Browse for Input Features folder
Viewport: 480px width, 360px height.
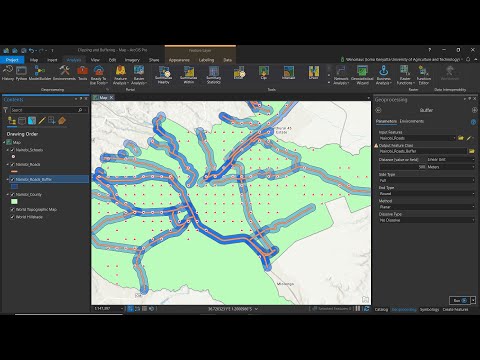pyautogui.click(x=461, y=138)
